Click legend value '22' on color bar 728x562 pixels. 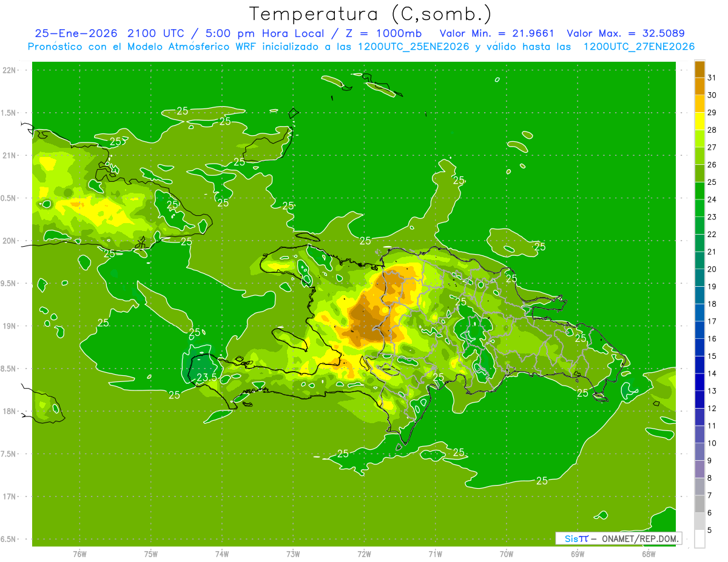coord(712,234)
